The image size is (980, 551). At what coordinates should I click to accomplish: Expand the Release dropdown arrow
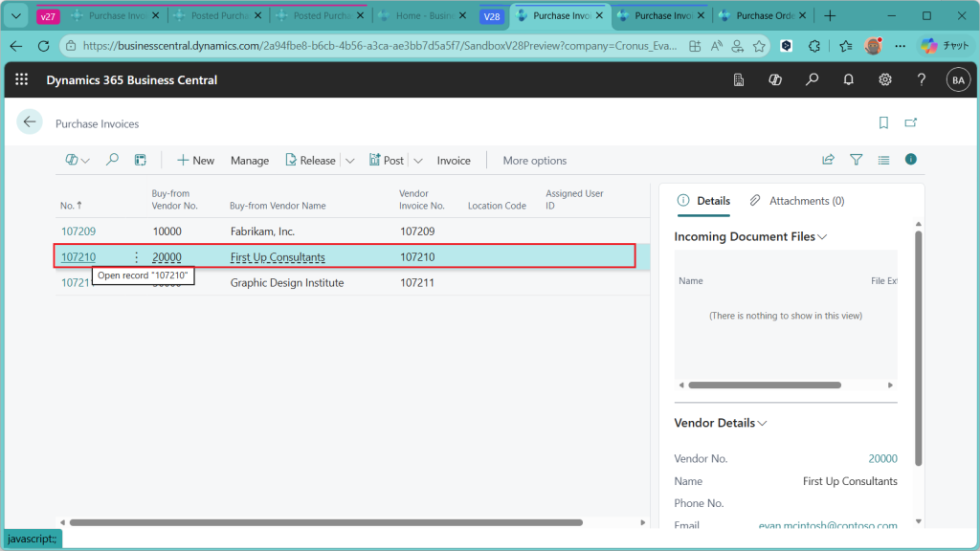tap(349, 161)
